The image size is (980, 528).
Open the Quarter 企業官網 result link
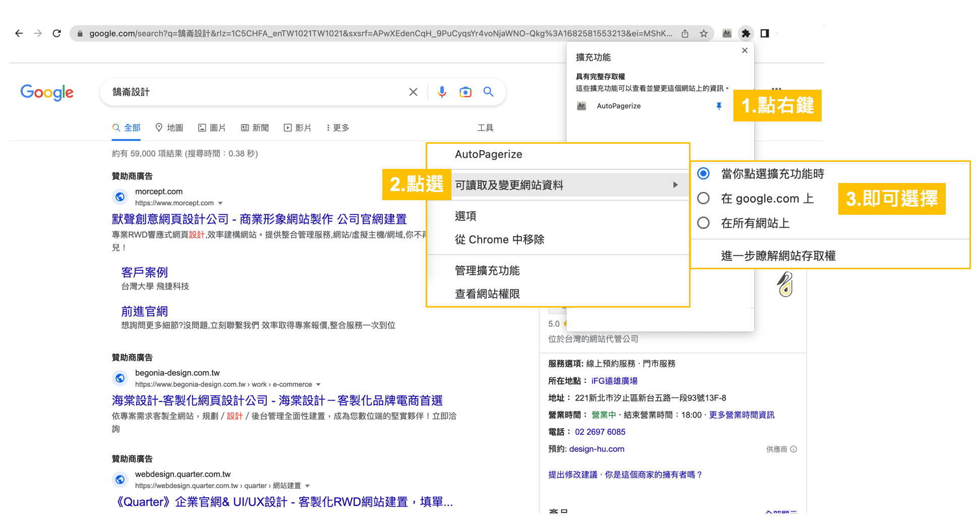click(x=283, y=502)
